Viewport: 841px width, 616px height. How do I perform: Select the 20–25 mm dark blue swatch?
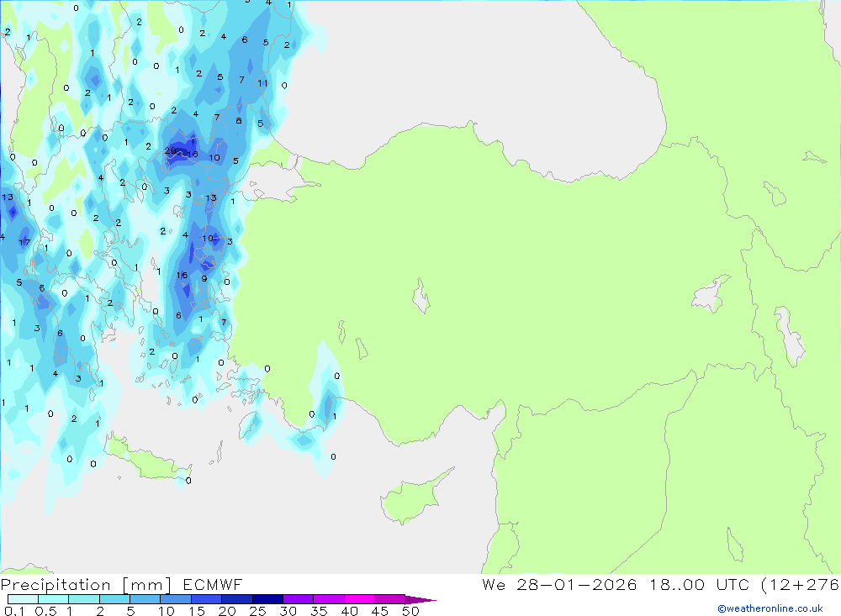coord(237,599)
